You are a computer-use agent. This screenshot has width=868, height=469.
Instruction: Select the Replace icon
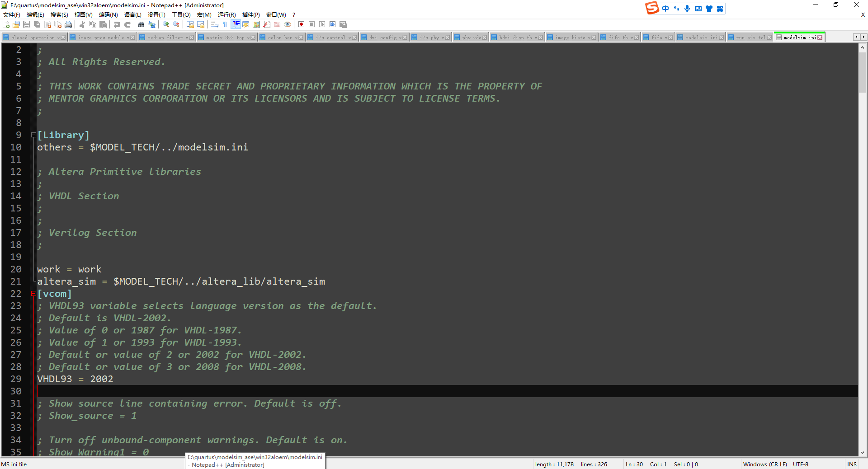tap(152, 24)
